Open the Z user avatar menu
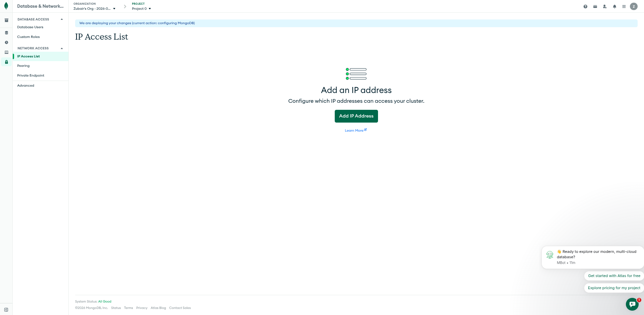Viewport: 644px width, 315px height. 634,6
